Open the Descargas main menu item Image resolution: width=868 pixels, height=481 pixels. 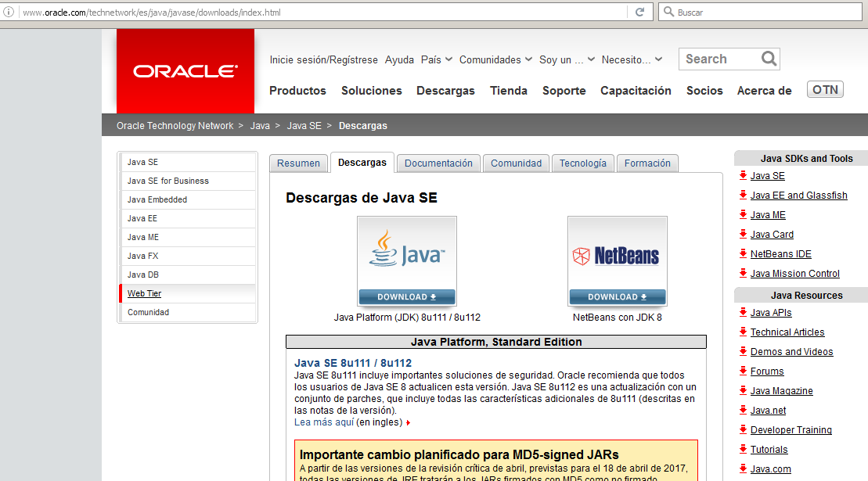(x=445, y=91)
